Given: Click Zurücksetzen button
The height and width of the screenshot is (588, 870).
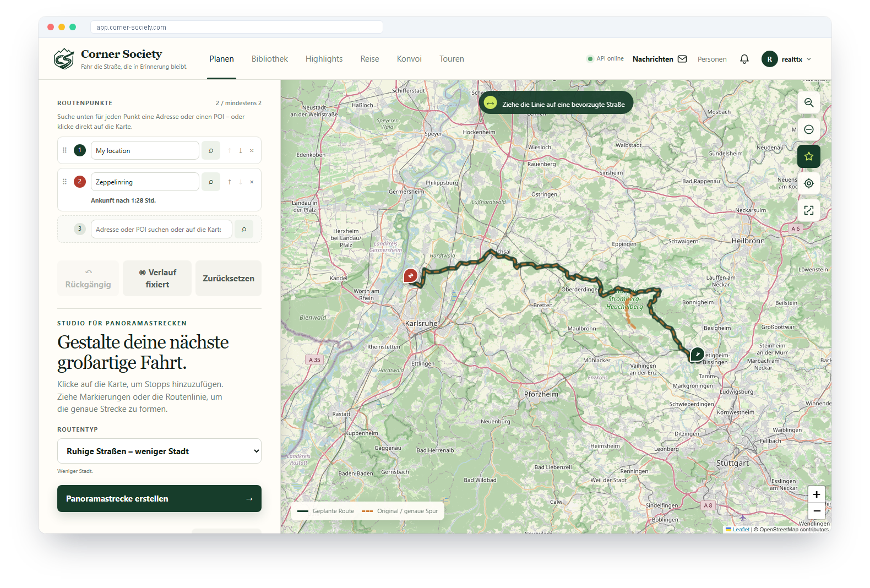Looking at the screenshot, I should point(229,279).
